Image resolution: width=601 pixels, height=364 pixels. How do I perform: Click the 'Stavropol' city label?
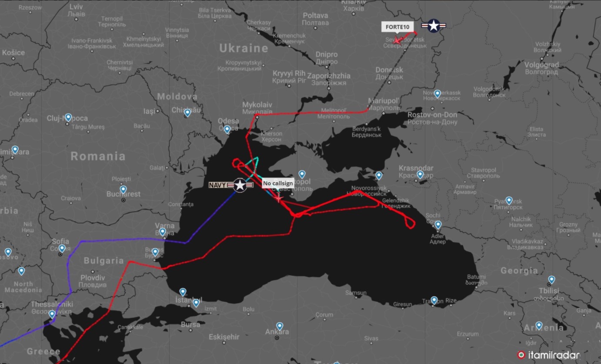(483, 170)
